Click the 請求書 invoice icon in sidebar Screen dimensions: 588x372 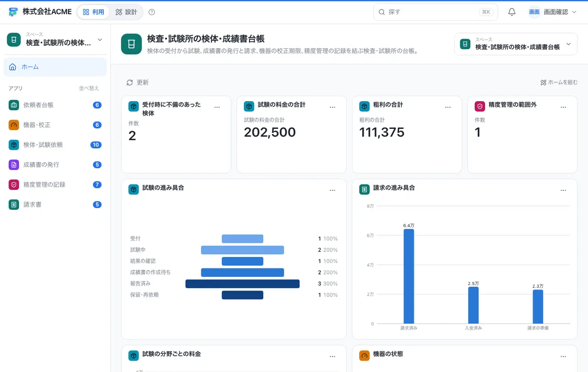point(14,204)
